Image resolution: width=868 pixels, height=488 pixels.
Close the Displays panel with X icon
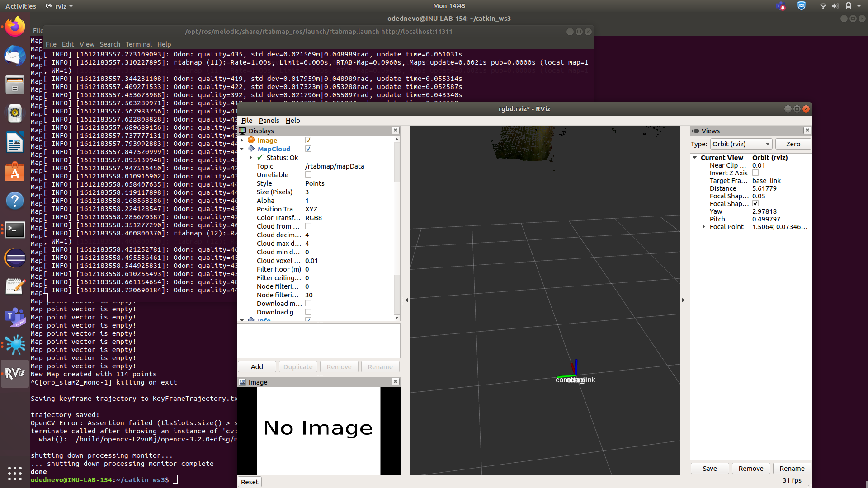point(396,131)
